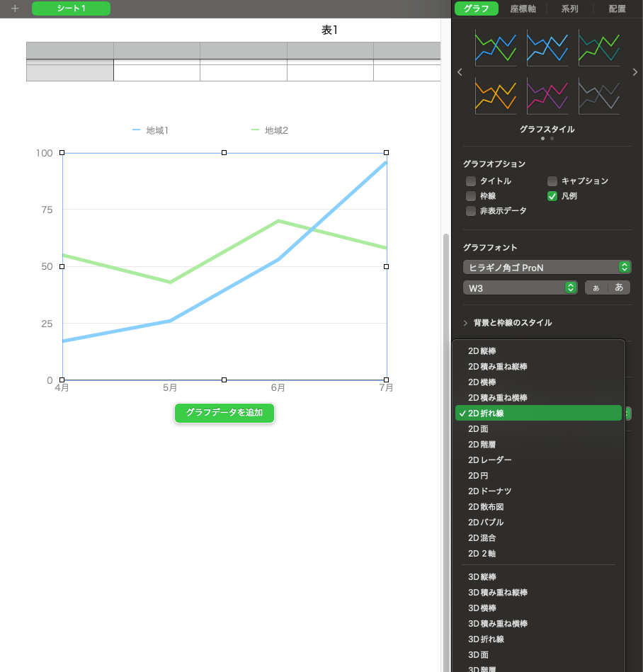The image size is (643, 672).
Task: Click the グラフデータを追加 button
Action: (x=224, y=413)
